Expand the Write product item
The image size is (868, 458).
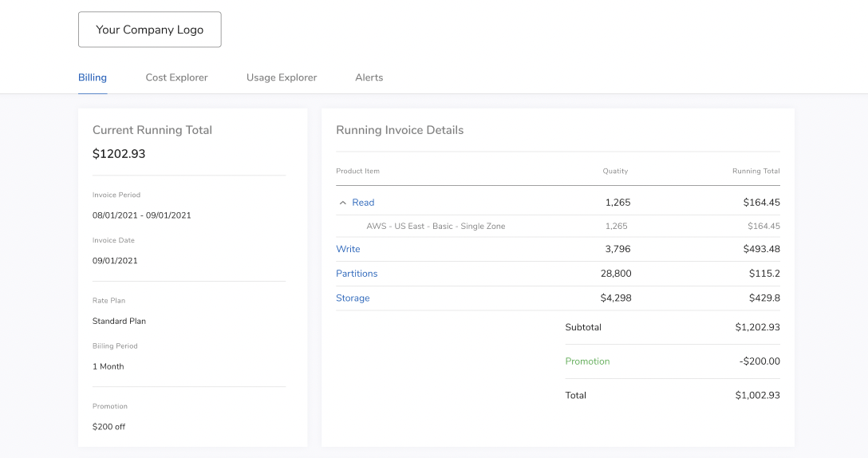point(348,249)
